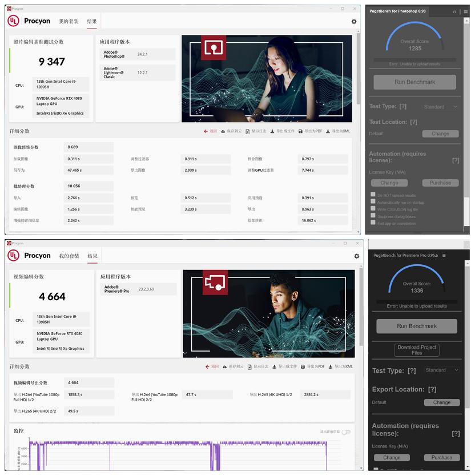Click Change next to Default export location
Image resolution: width=475 pixels, height=476 pixels.
click(x=442, y=402)
